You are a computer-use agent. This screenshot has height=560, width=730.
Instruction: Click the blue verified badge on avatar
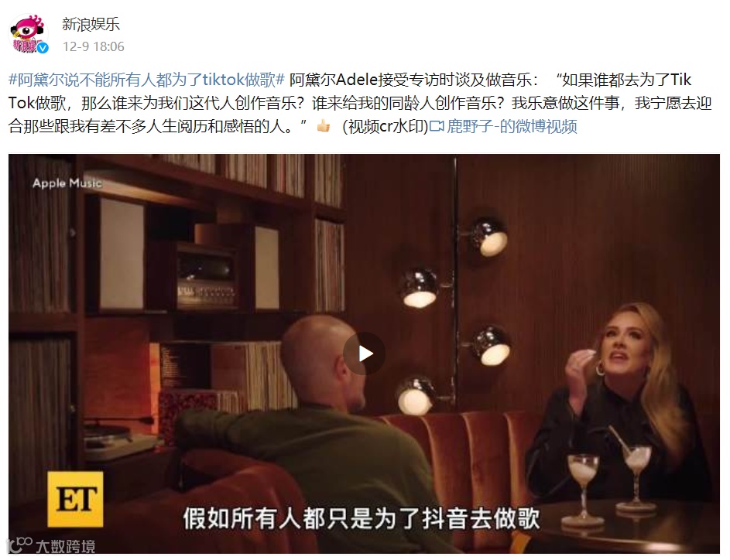coord(43,48)
